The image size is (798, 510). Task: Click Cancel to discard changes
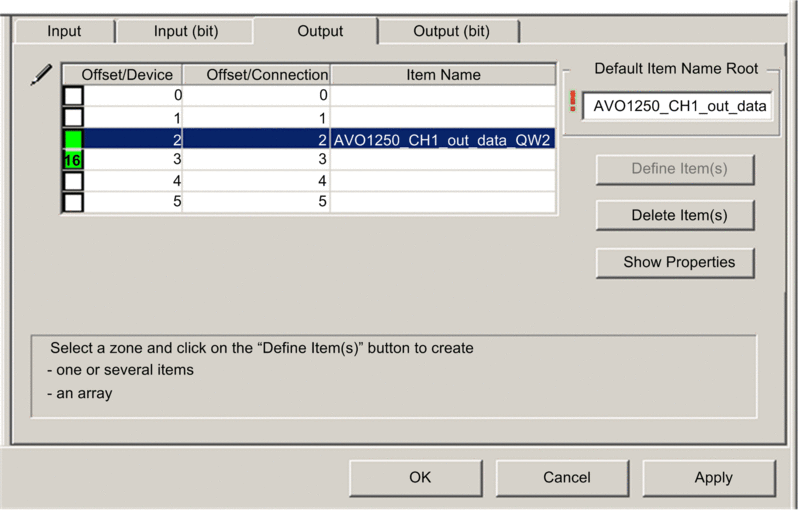[x=566, y=477]
